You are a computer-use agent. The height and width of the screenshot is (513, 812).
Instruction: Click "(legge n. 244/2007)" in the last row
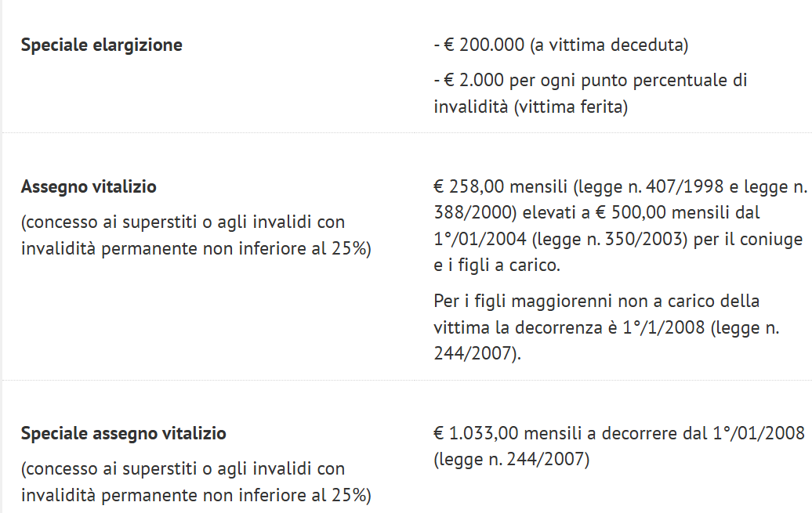click(510, 460)
